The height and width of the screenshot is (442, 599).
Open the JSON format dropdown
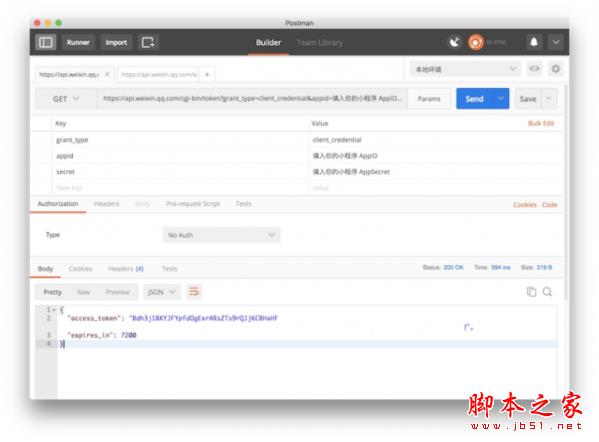click(161, 292)
